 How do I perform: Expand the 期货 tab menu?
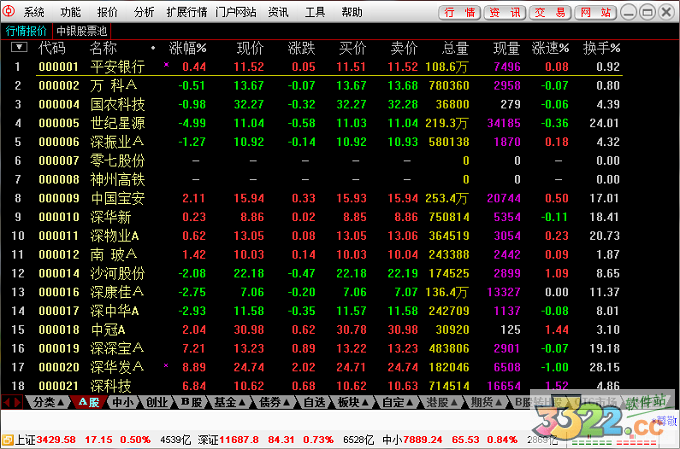pyautogui.click(x=486, y=403)
